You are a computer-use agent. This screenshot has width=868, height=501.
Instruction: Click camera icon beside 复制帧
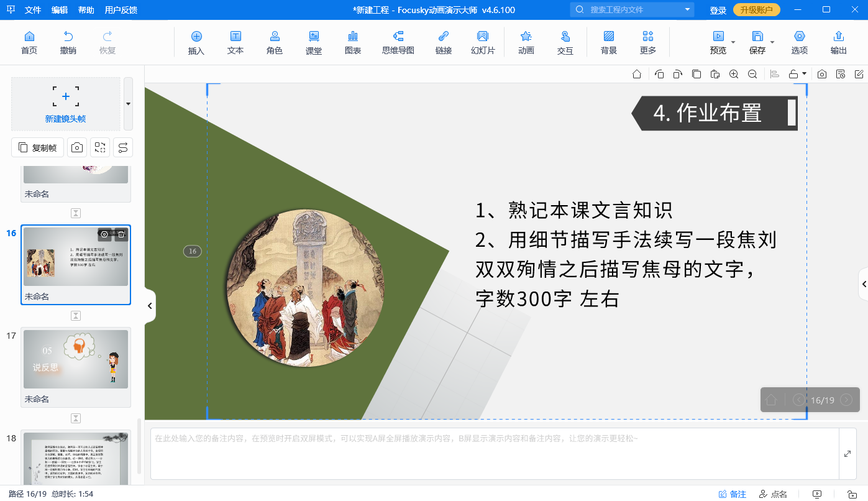coord(77,147)
